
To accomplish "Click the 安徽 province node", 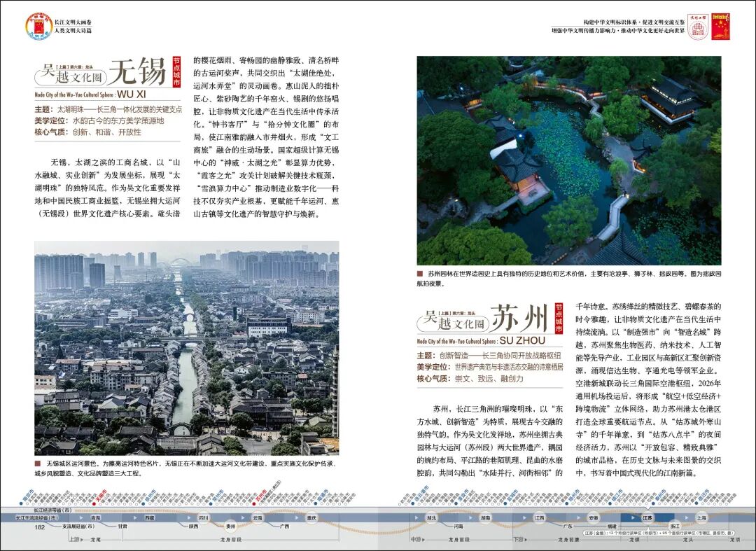I will click(x=593, y=518).
